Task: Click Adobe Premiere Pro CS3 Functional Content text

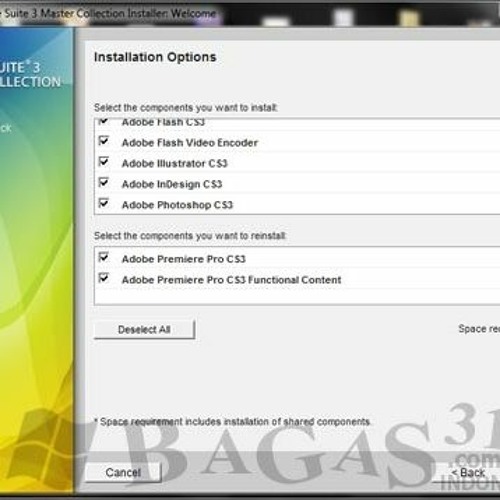Action: coord(232,280)
